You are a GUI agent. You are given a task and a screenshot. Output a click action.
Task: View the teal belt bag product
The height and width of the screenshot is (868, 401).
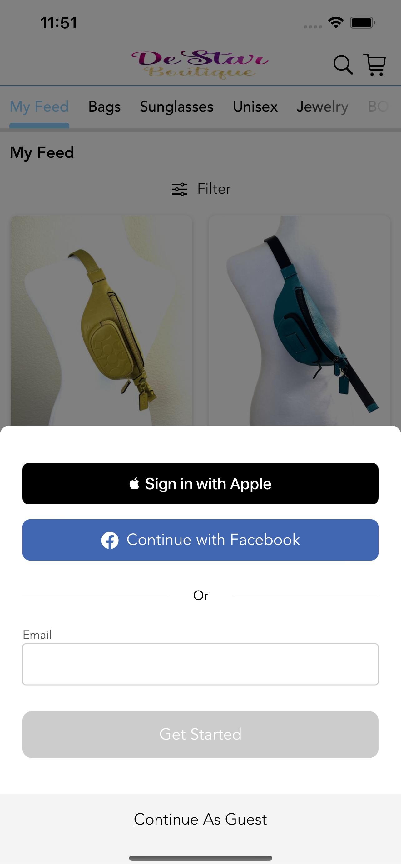point(299,321)
